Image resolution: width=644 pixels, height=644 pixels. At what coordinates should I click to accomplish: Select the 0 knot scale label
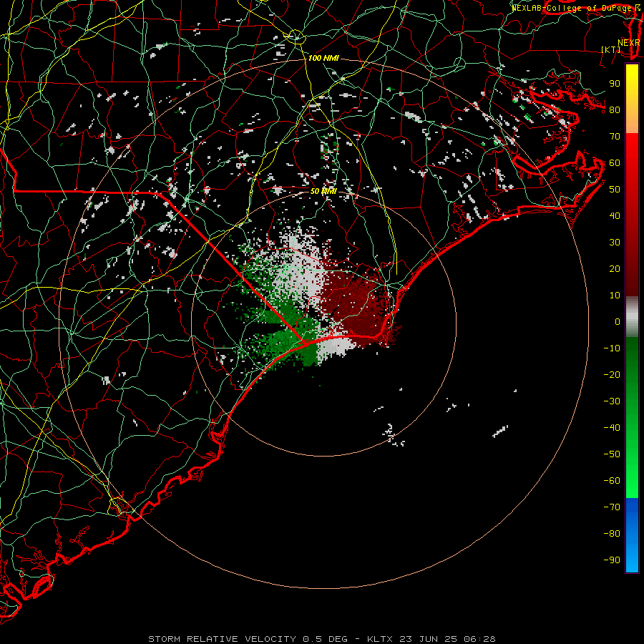tap(618, 321)
